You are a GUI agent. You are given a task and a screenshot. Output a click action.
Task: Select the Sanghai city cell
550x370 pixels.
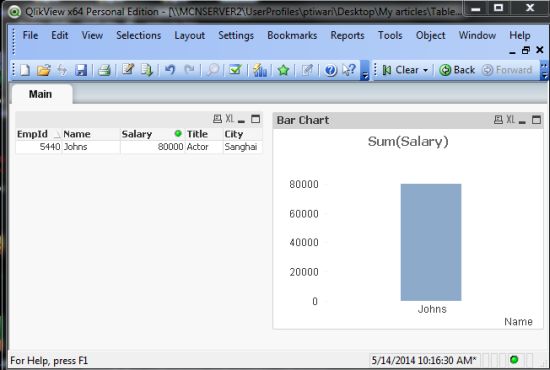click(x=243, y=147)
